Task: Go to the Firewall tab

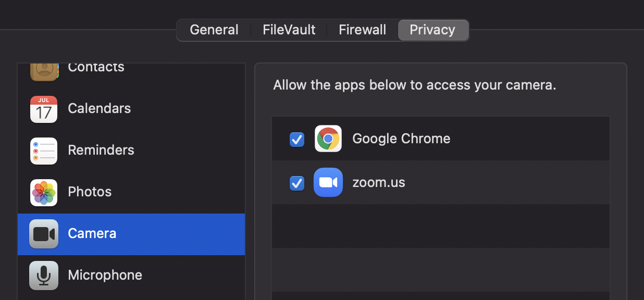Action: pos(363,30)
